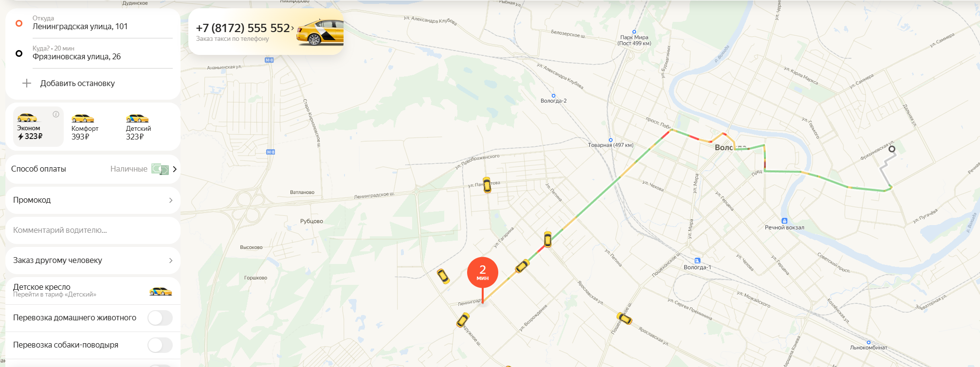Toggle Перевозка собаки-поводыря switch
This screenshot has height=367, width=980.
160,345
